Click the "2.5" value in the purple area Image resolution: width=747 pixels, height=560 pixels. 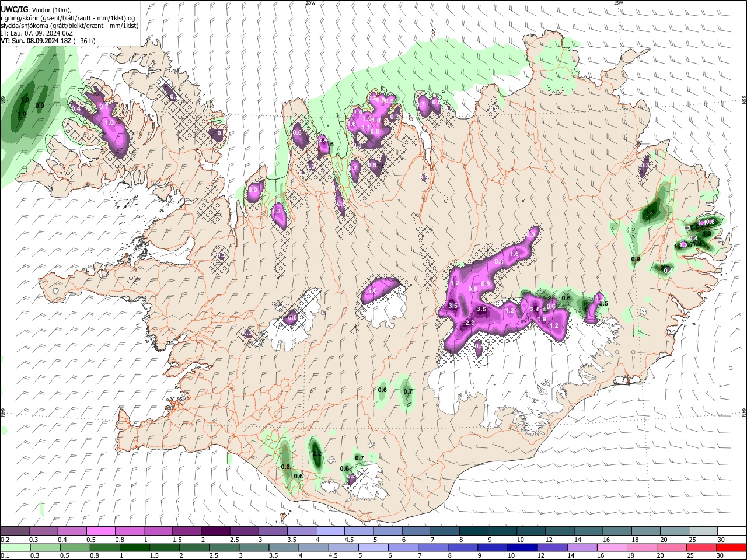(x=481, y=310)
